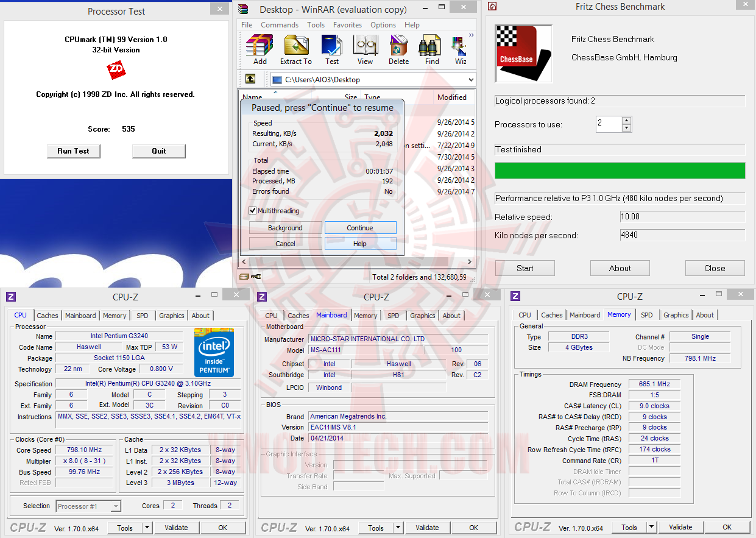
Task: Click the green Fritz benchmark progress bar
Action: 620,171
